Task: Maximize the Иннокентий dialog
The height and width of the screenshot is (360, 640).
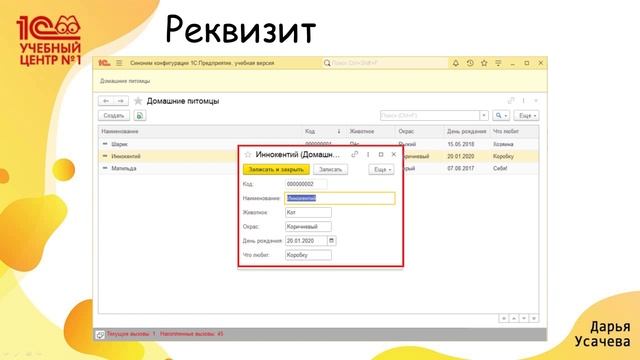Action: point(381,154)
